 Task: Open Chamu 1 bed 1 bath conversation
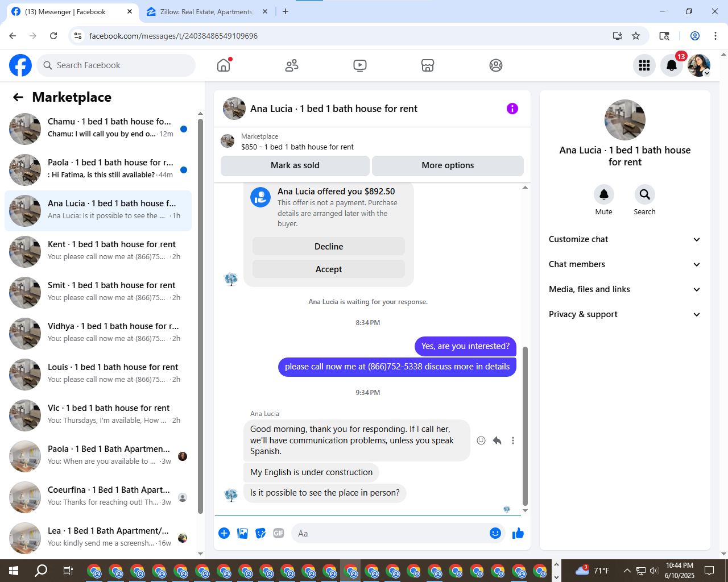pyautogui.click(x=98, y=129)
